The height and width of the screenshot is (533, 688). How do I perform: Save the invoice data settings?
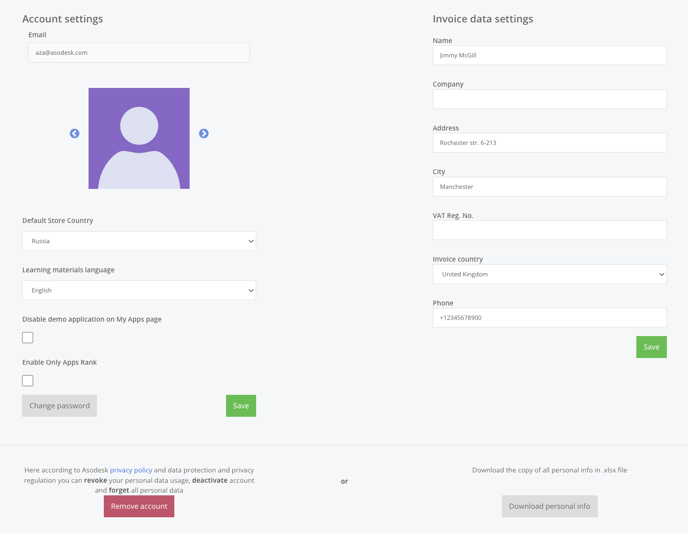651,347
